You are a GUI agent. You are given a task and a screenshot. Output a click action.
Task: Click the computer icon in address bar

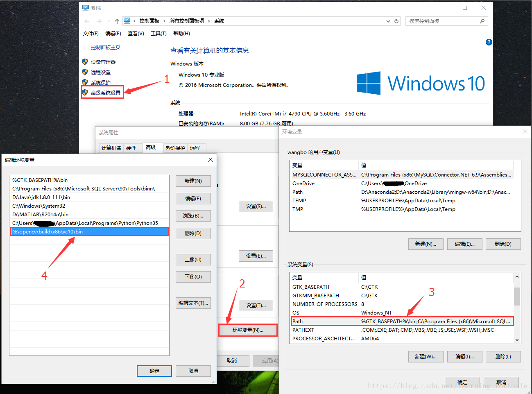pyautogui.click(x=127, y=20)
